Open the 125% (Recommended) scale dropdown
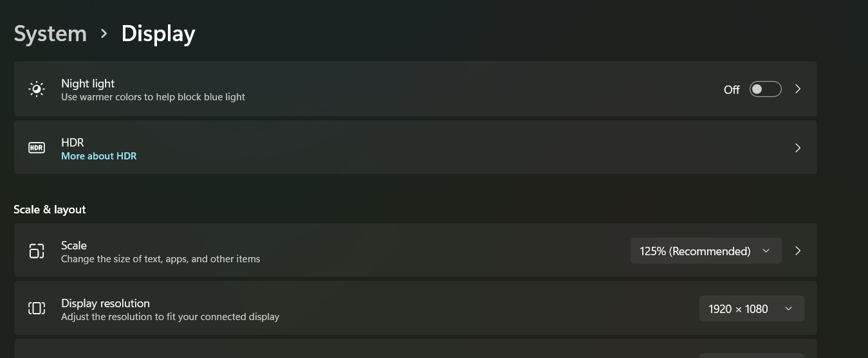The width and height of the screenshot is (868, 358). [x=705, y=251]
